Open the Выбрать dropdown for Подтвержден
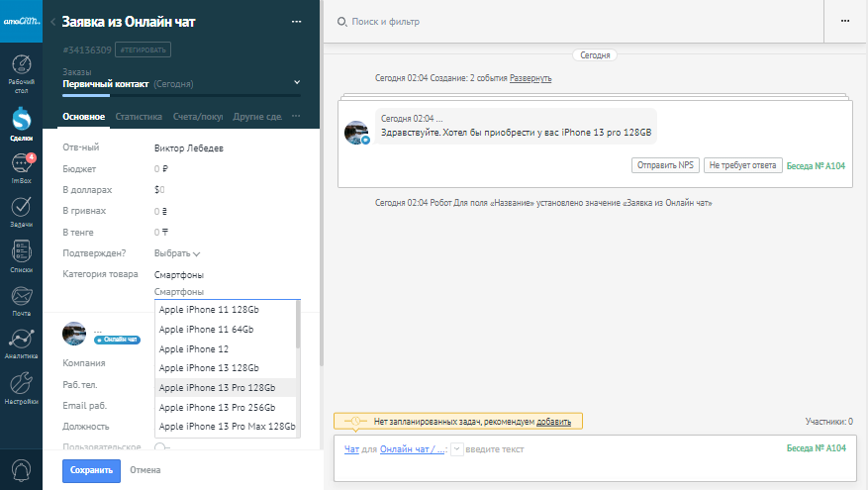This screenshot has height=490, width=868. point(177,253)
